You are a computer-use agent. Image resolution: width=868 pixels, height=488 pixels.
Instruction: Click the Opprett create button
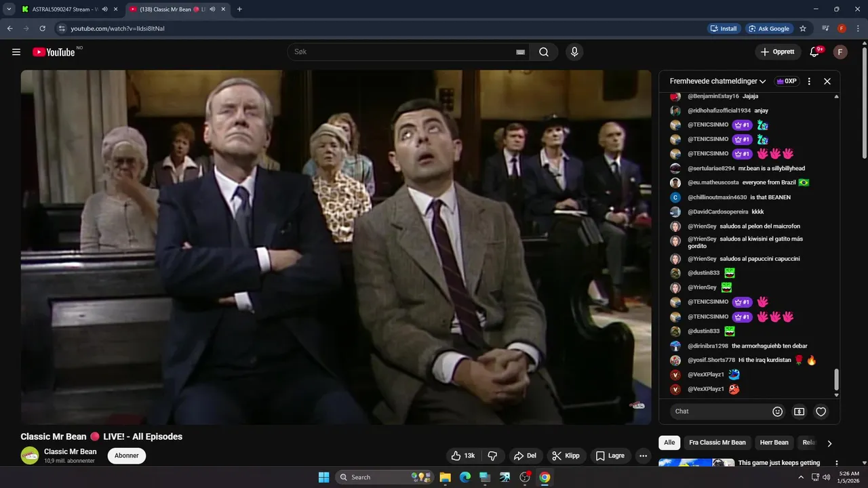tap(778, 52)
